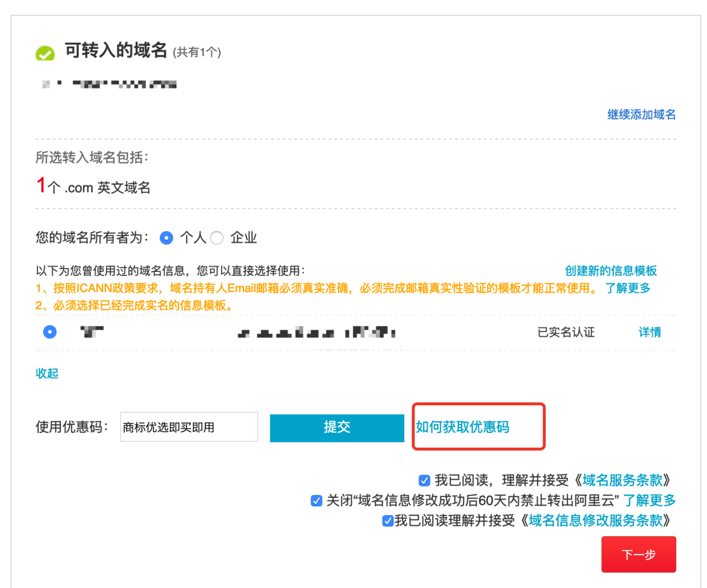Screen dimensions: 707x588
Task: Open the 继续添加域名 link
Action: coord(641,115)
